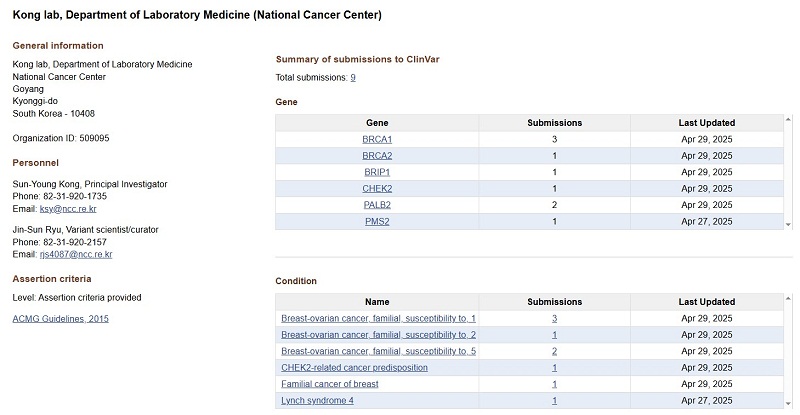Click the CHEK2-related cancer predisposition link
The image size is (800, 415).
click(345, 368)
